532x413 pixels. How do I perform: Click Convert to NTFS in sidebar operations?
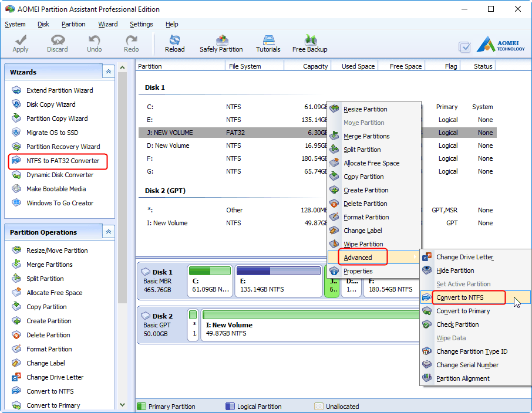(50, 391)
